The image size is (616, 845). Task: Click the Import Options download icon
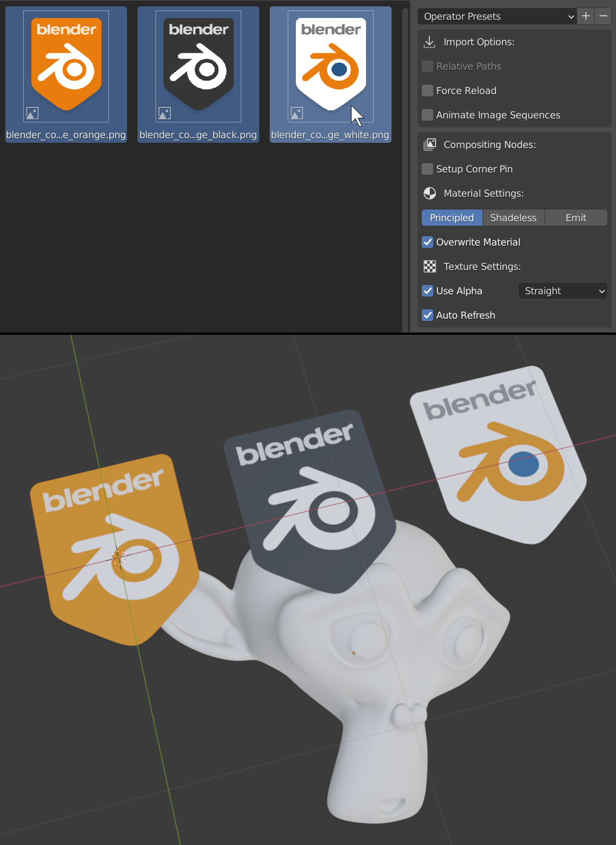coord(429,42)
